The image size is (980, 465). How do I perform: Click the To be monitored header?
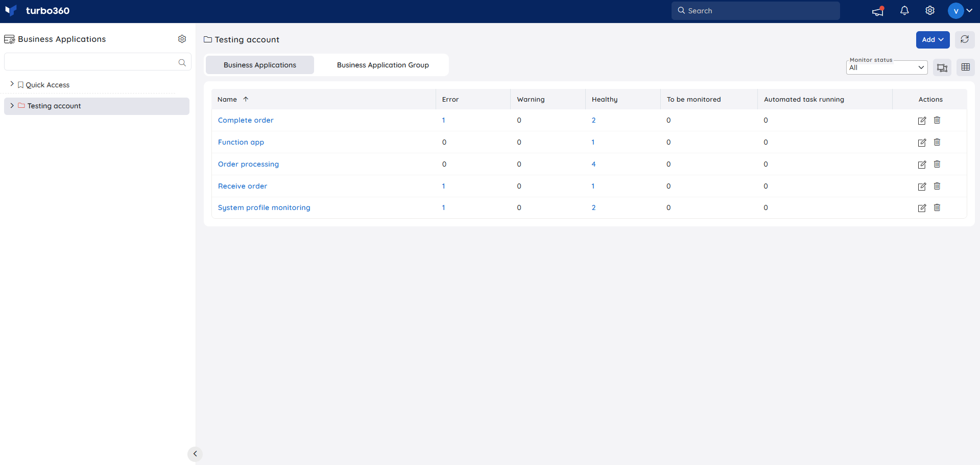694,99
